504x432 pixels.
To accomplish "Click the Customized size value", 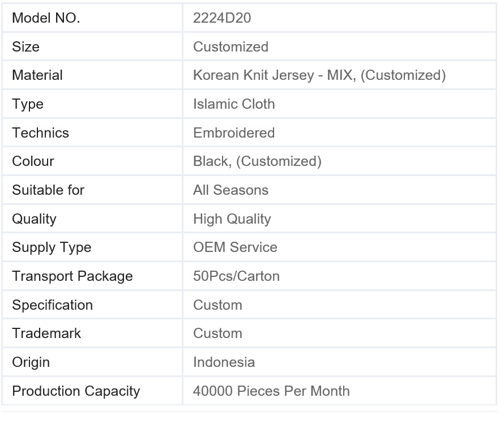I will click(230, 46).
